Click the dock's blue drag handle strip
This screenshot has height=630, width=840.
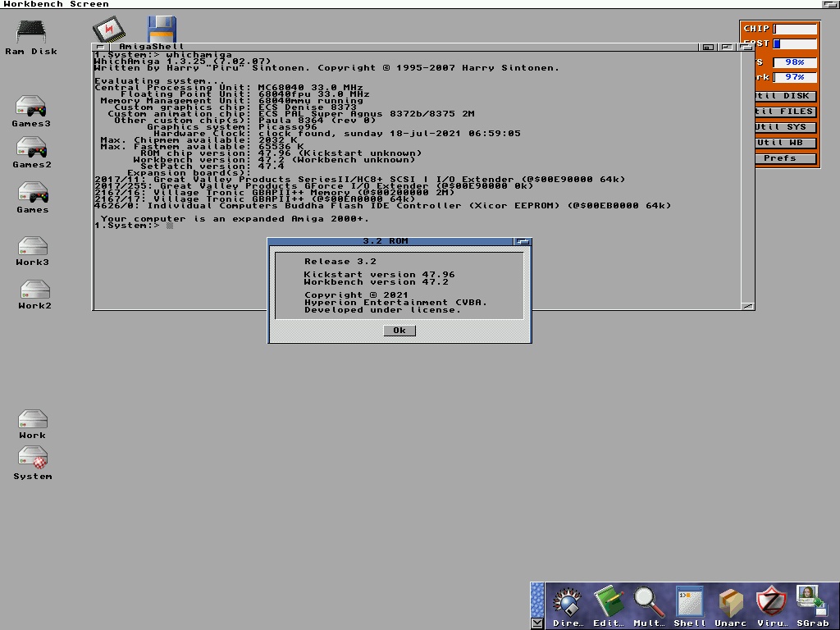[536, 600]
